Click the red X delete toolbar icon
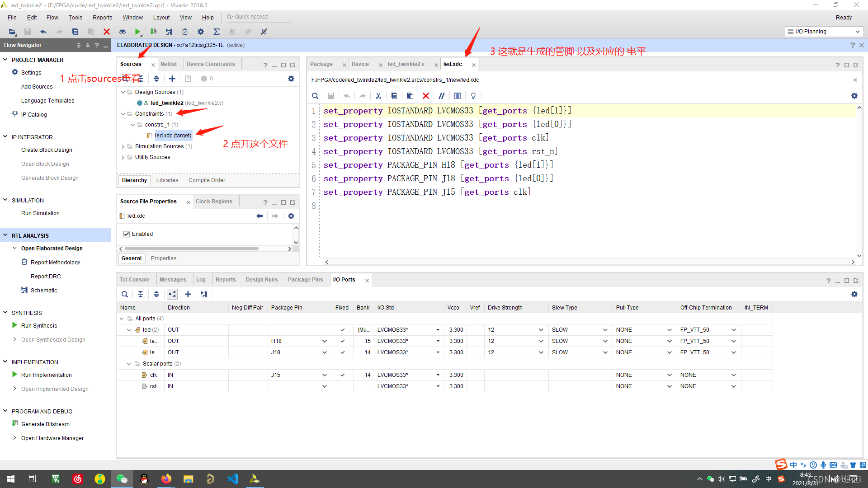The height and width of the screenshot is (488, 868). [x=107, y=32]
